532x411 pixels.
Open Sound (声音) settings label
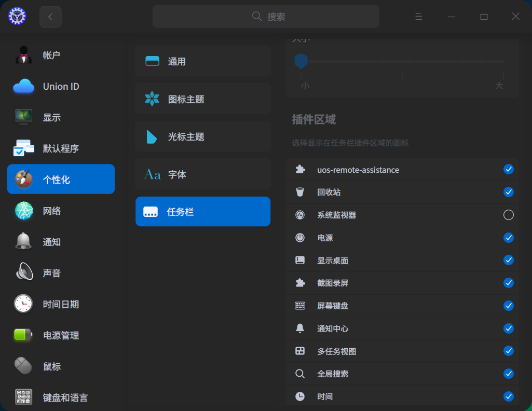[51, 273]
